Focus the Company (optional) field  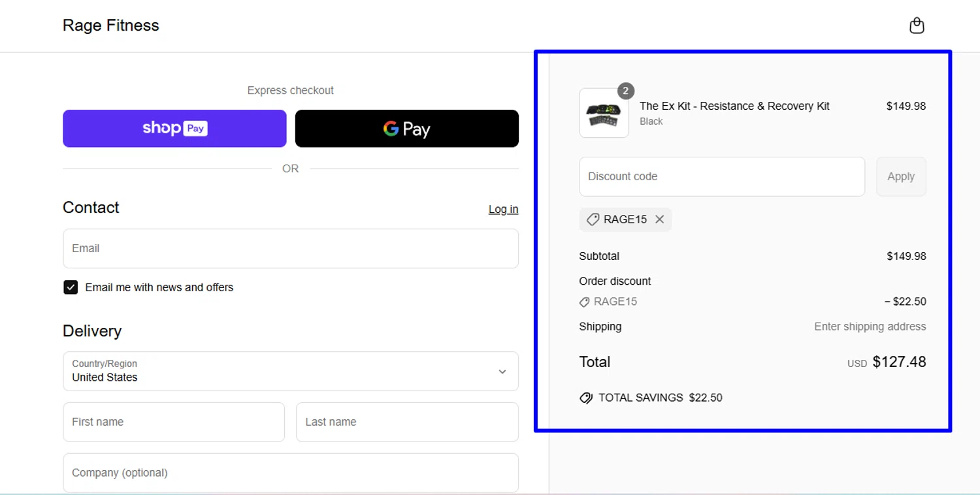pyautogui.click(x=291, y=473)
